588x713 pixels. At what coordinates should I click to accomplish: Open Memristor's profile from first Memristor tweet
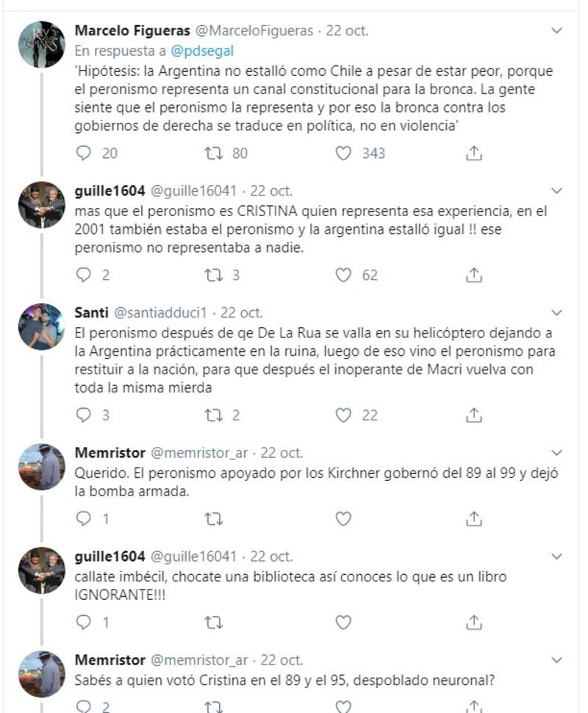coord(42,467)
